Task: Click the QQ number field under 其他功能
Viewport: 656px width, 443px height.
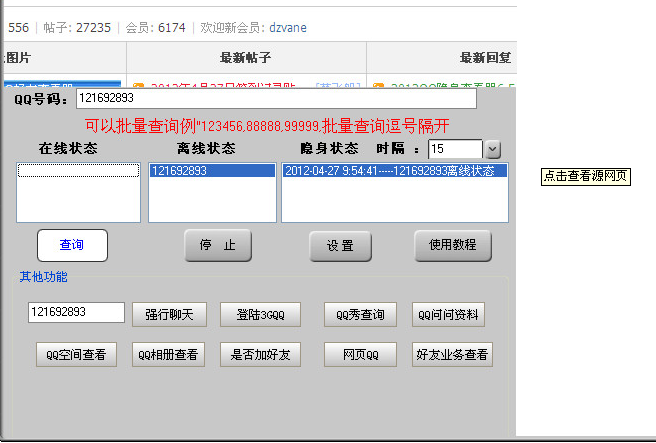Action: 75,312
